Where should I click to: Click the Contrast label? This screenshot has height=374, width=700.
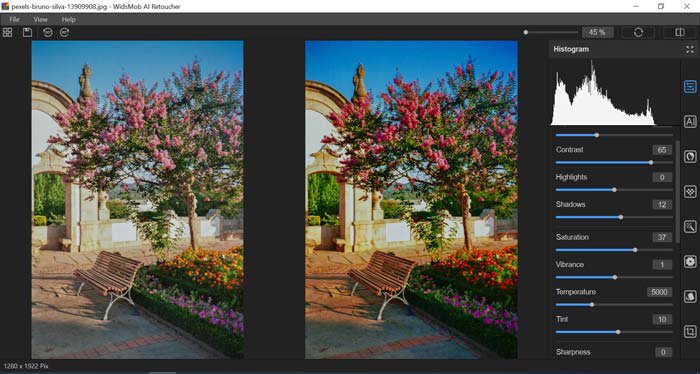point(569,150)
